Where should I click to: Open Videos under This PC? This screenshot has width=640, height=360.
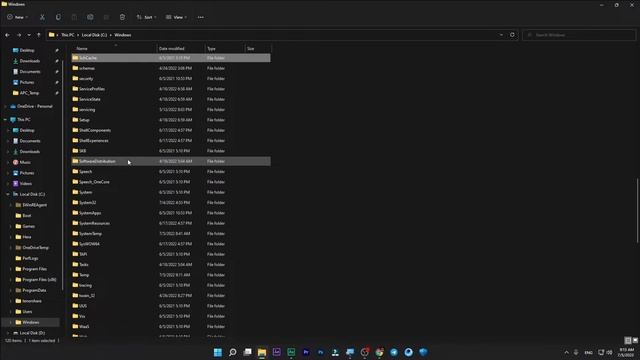25,184
